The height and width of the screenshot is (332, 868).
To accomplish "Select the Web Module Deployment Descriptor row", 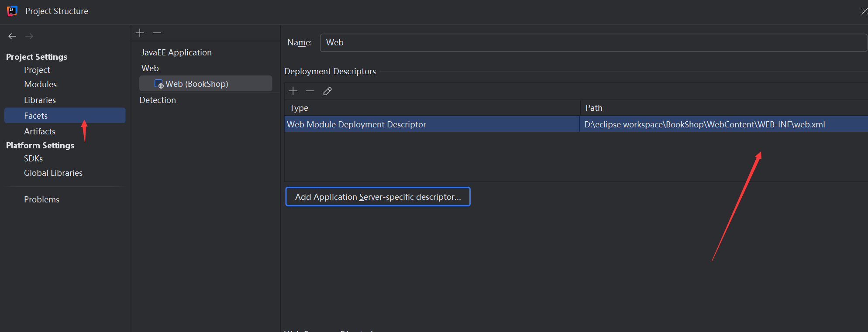I will pyautogui.click(x=431, y=124).
